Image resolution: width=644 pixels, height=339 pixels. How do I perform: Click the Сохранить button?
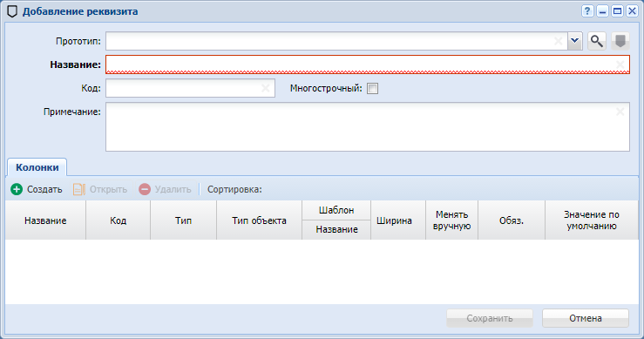click(x=490, y=318)
